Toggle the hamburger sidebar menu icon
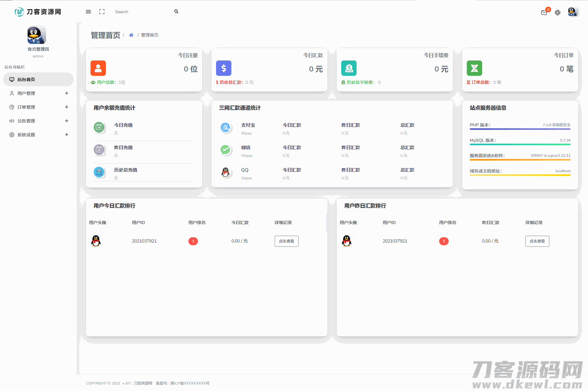Viewport: 588px width, 391px height. [x=88, y=12]
